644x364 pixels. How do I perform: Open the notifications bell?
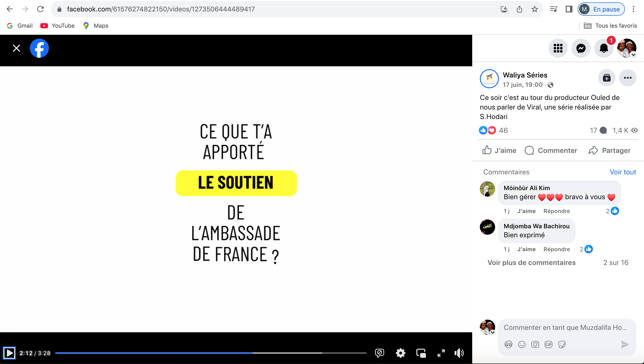pos(603,48)
